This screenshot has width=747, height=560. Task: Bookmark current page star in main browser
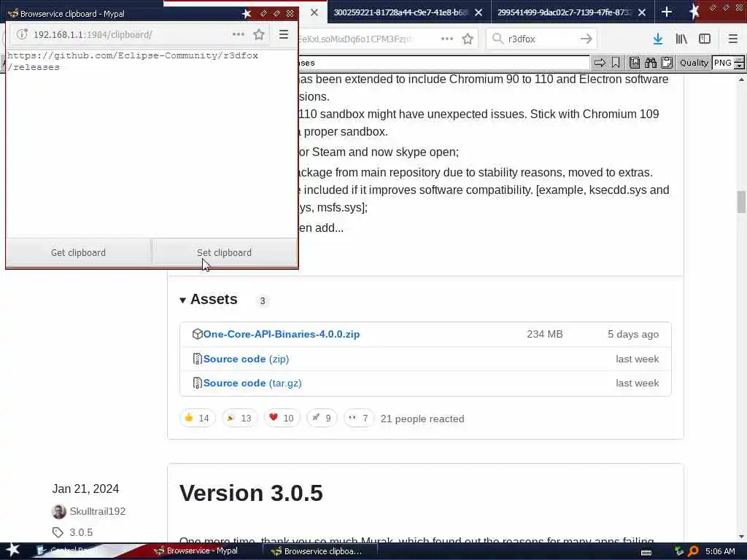[x=468, y=39]
